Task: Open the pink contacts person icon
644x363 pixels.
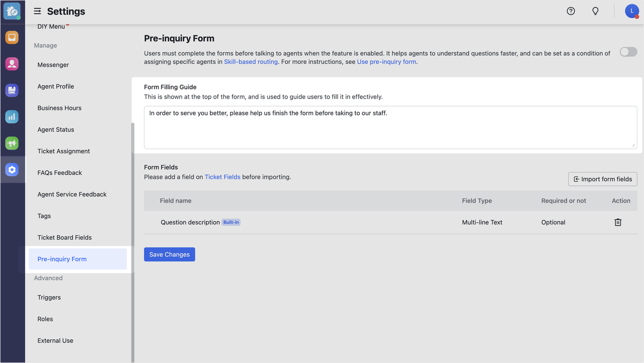Action: point(12,64)
